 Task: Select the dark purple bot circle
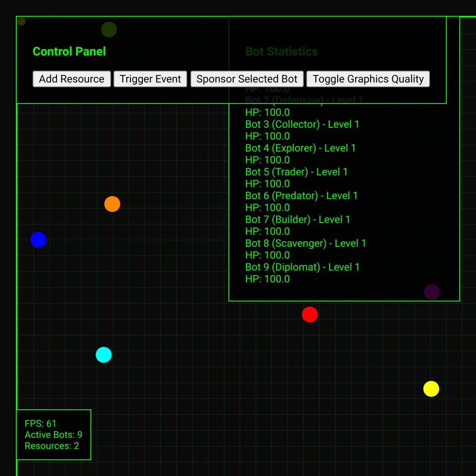pos(432,292)
